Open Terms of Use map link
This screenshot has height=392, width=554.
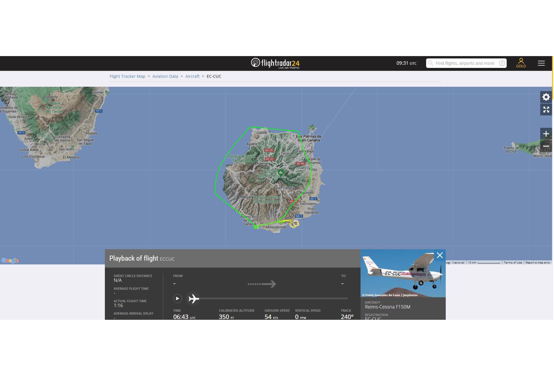(513, 263)
